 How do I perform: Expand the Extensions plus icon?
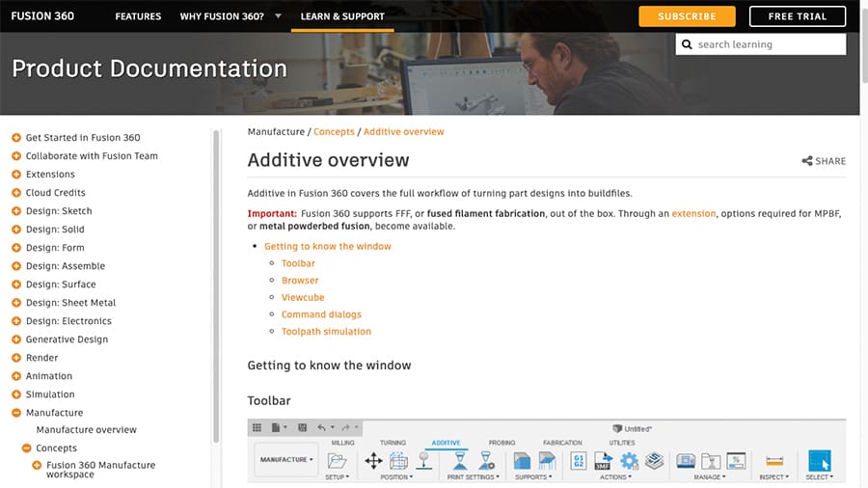click(16, 174)
